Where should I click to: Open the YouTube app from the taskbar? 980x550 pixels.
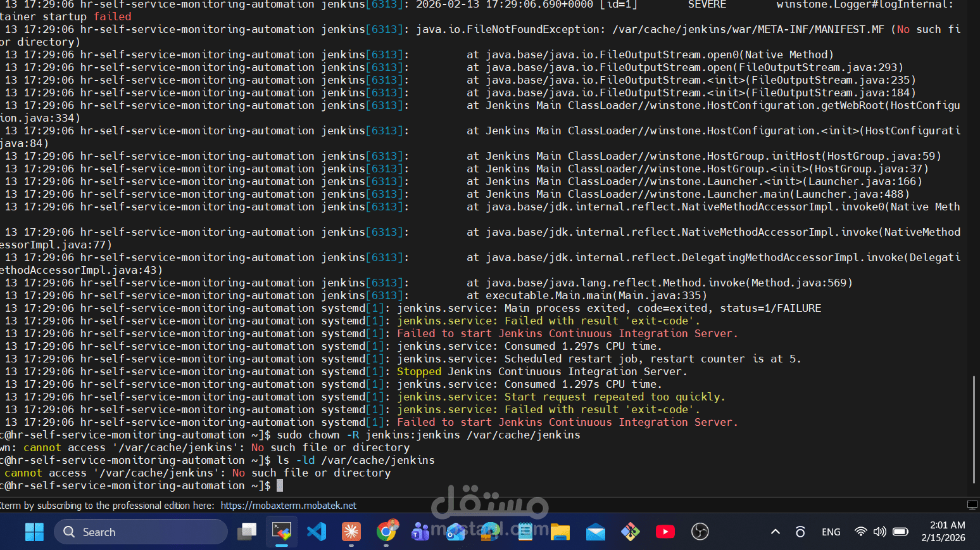point(665,532)
